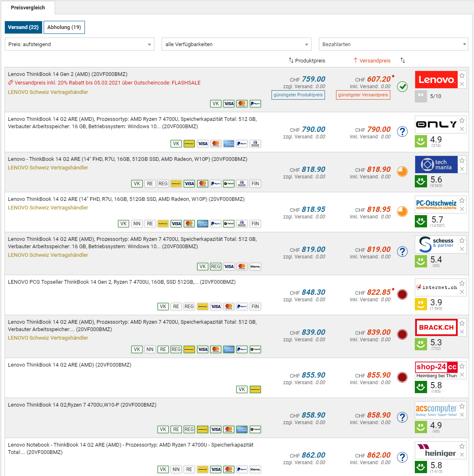The image size is (474, 476).
Task: Click dark red availability dot for shop-24 offer
Action: tap(402, 377)
